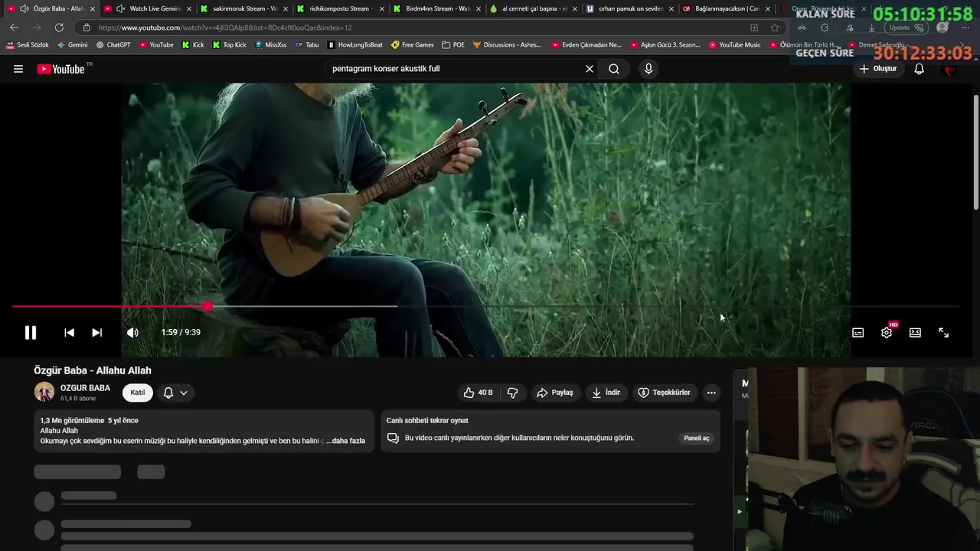Screen dimensions: 980x551
Task: Open Gemini bookmark
Action: (x=73, y=45)
